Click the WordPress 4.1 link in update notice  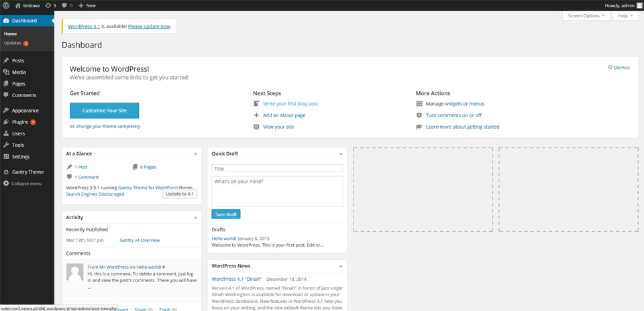pyautogui.click(x=85, y=26)
